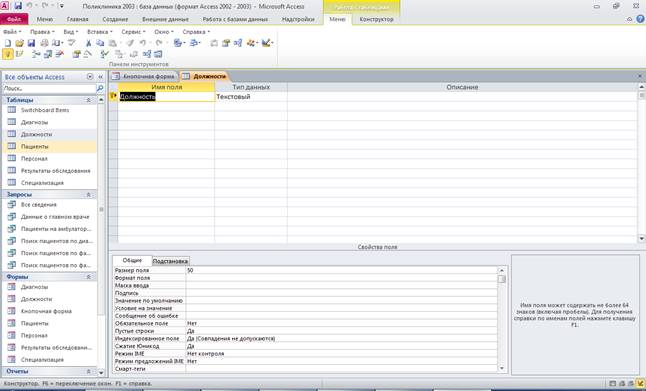
Task: Click the Cut scissors icon
Action: tap(88, 43)
